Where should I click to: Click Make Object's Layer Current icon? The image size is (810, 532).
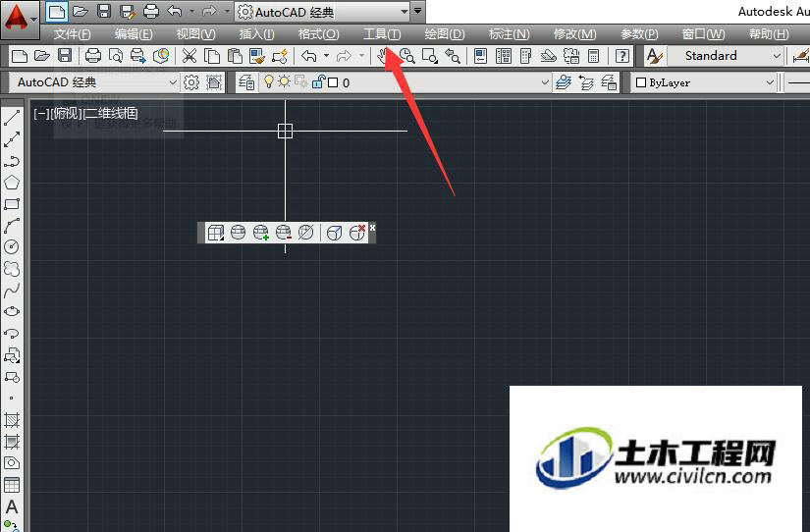[564, 82]
